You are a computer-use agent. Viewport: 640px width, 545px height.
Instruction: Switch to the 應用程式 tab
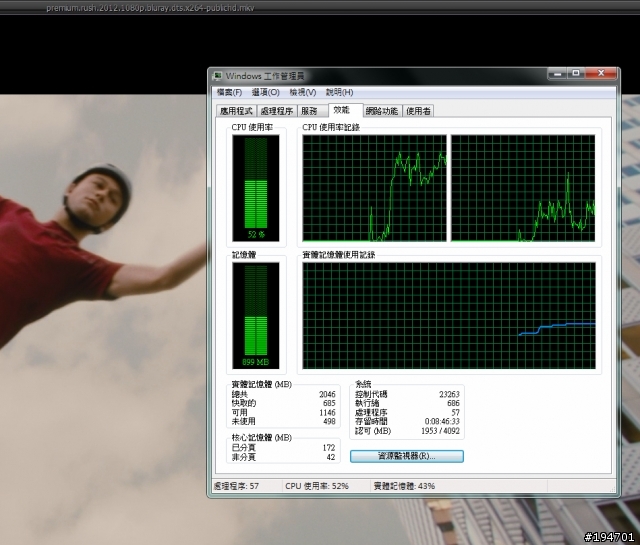(236, 111)
